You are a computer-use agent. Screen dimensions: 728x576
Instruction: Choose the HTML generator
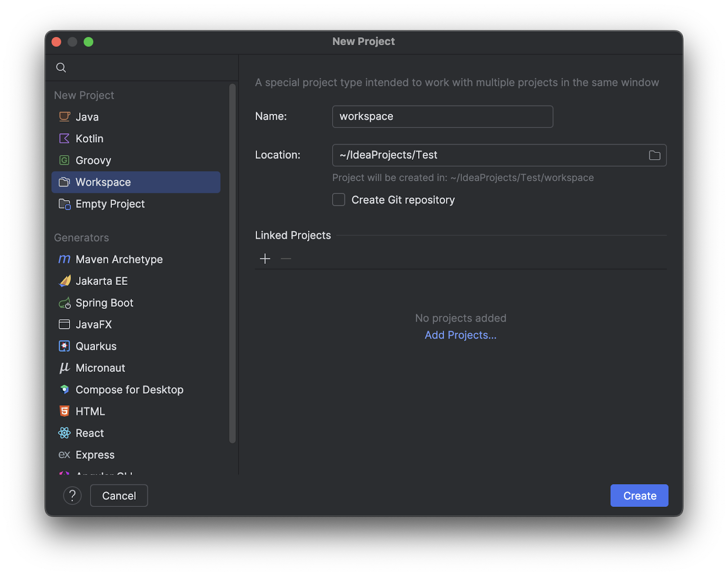[136, 411]
